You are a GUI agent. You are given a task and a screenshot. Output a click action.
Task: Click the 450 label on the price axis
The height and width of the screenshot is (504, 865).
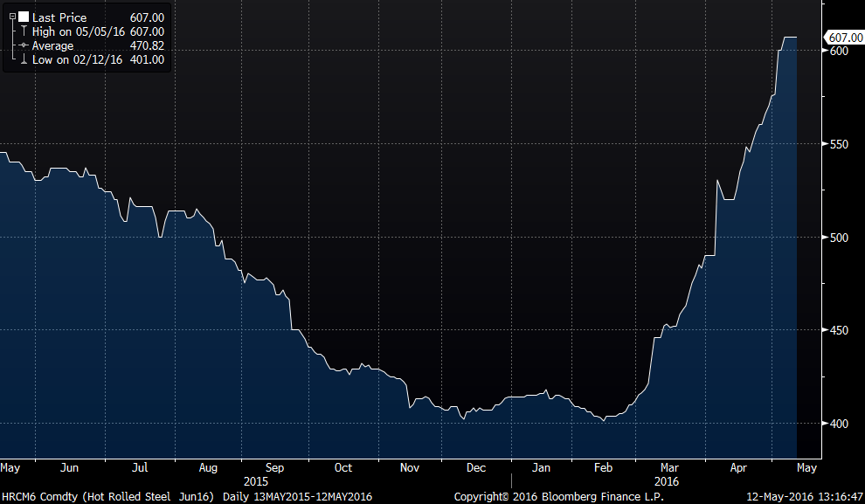[x=840, y=330]
